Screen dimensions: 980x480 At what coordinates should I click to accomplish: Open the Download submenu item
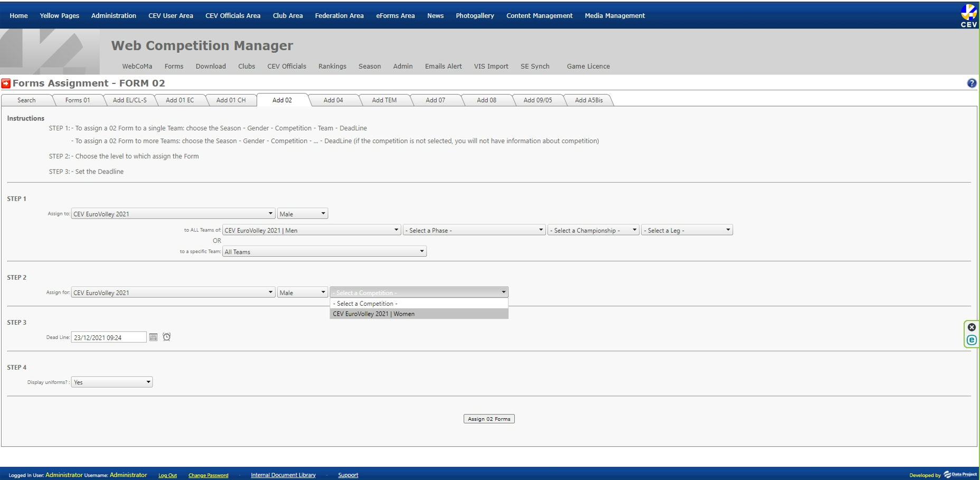(x=211, y=67)
